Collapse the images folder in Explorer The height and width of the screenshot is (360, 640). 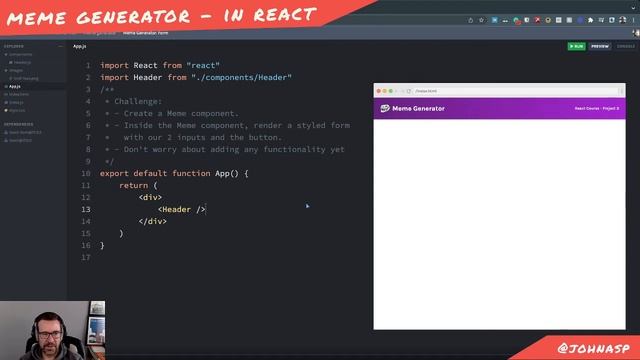(14, 70)
